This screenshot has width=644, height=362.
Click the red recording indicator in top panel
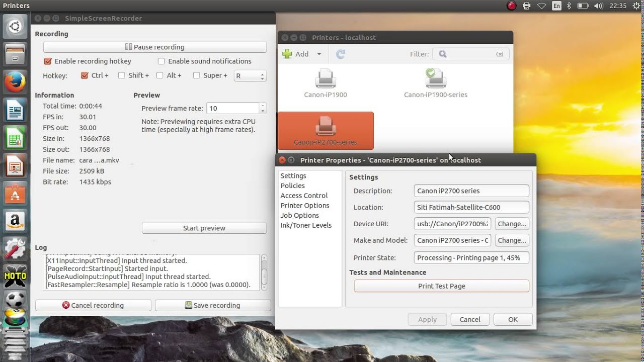click(512, 6)
